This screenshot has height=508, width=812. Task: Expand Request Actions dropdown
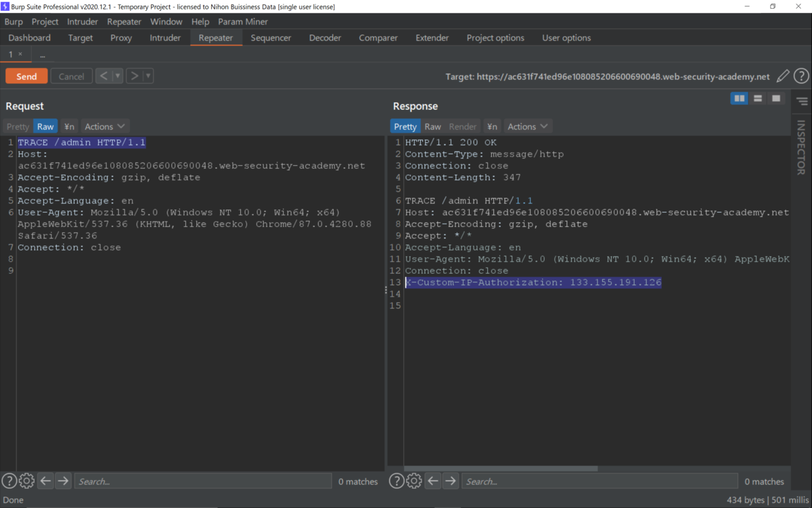click(x=105, y=127)
